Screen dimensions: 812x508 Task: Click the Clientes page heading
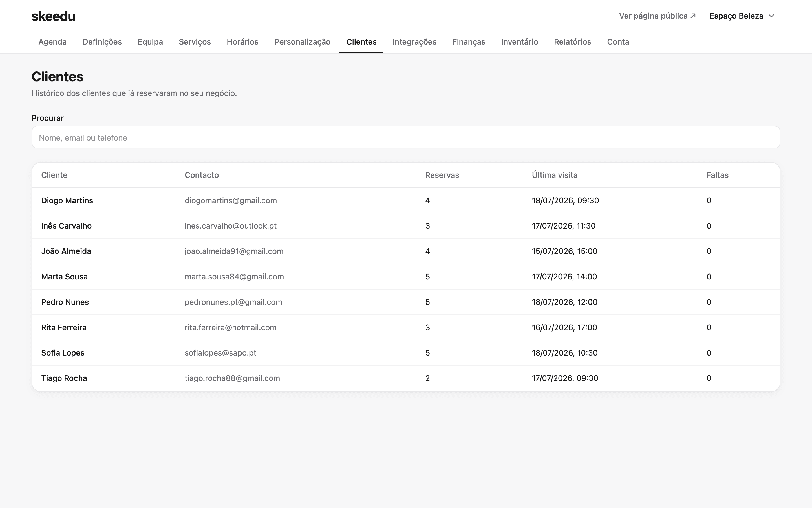[x=58, y=76]
